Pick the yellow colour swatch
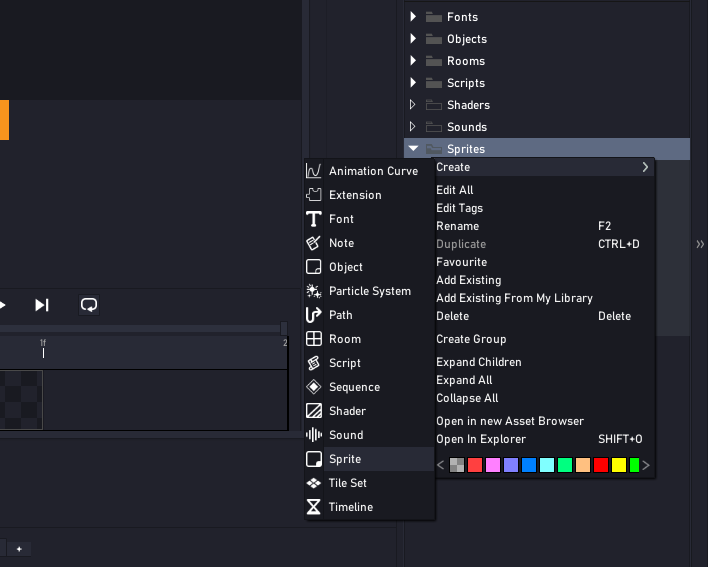Screen dimensions: 708x567 [x=619, y=465]
